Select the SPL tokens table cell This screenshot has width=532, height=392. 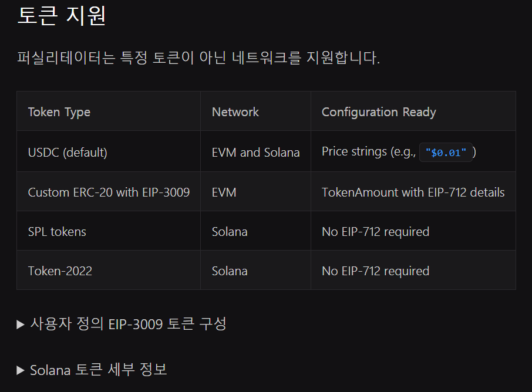pos(57,232)
